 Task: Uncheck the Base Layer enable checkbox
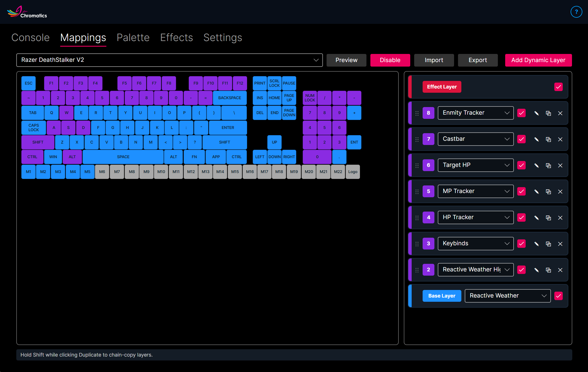pyautogui.click(x=558, y=296)
